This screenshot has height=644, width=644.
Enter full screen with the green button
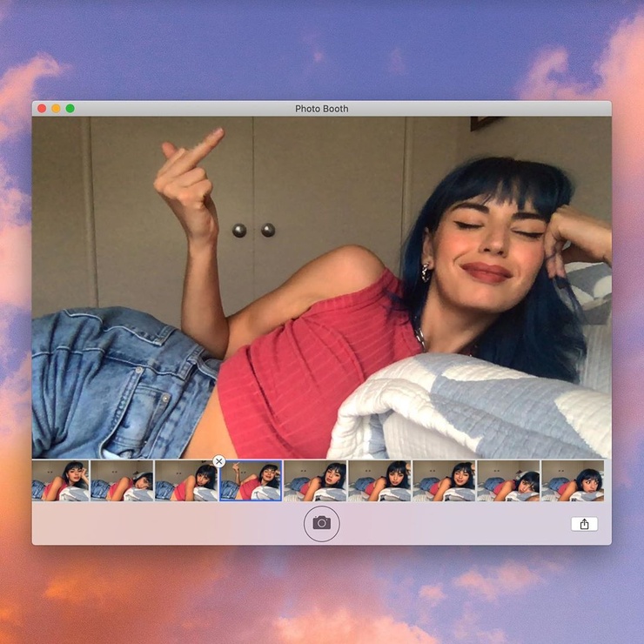pos(70,109)
